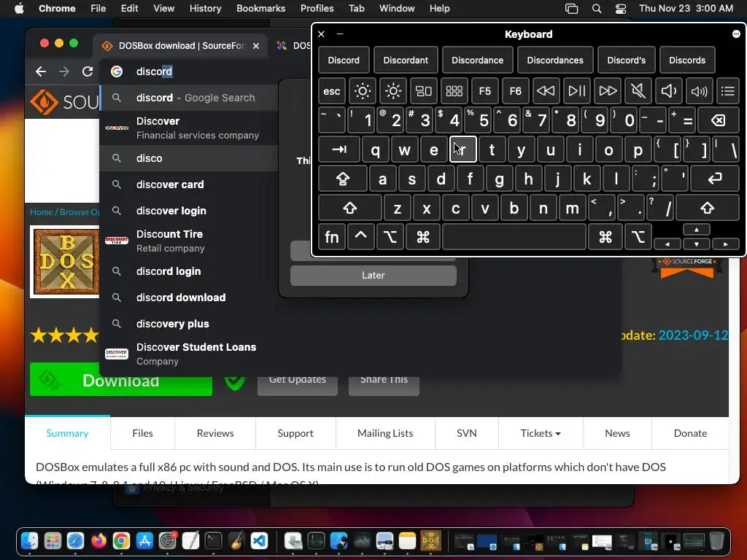Viewport: 747px width, 560px height.
Task: Toggle the right option key
Action: point(638,237)
